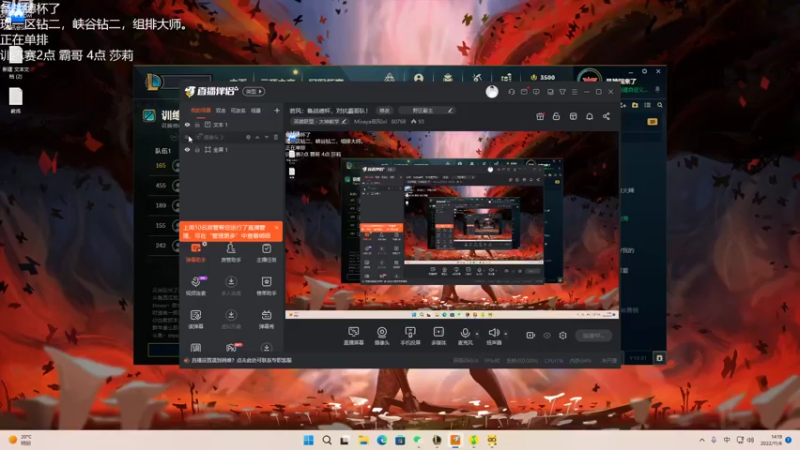
Task: Toggle lock on 全屏 1 source
Action: (x=197, y=149)
